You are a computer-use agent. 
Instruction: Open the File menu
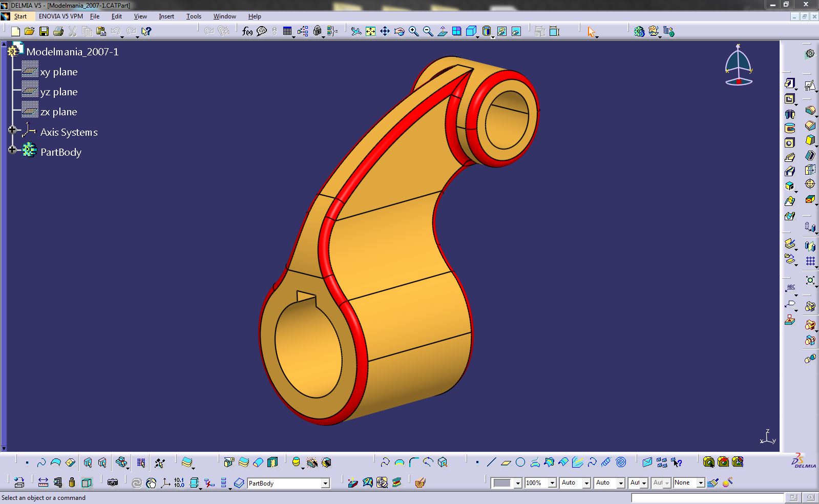pos(95,16)
